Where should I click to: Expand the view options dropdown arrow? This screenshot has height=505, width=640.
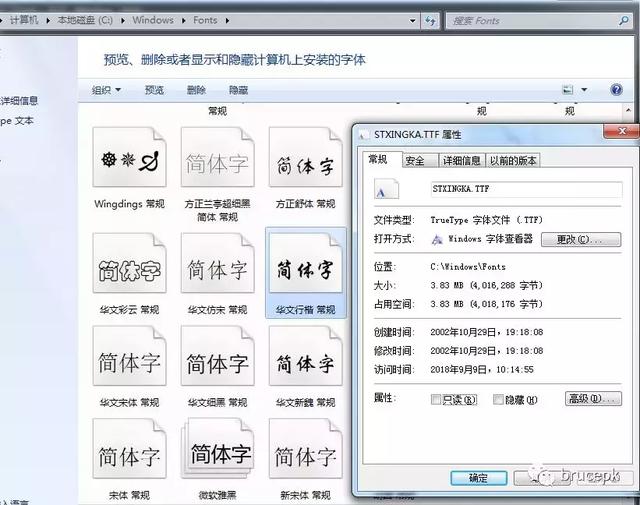(x=584, y=89)
